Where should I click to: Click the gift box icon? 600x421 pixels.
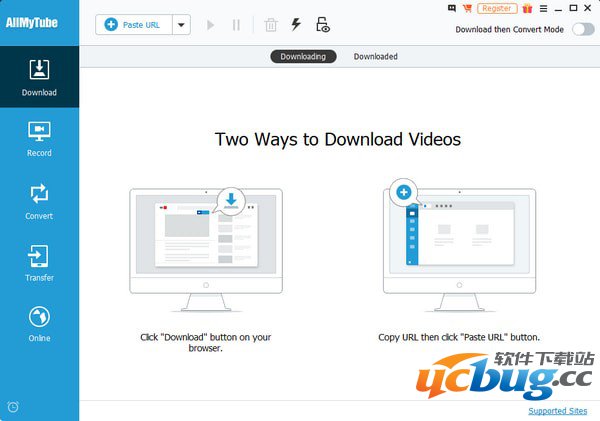click(x=527, y=8)
